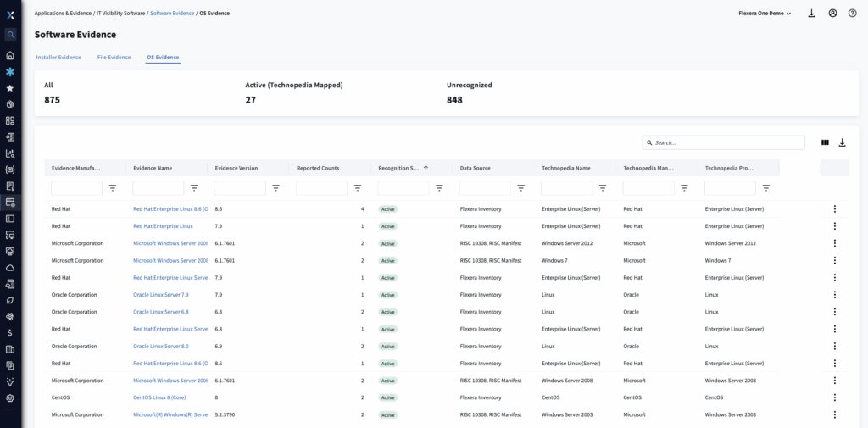Expand the Flexera One Demo dropdown
Viewport: 868px width, 428px height.
coord(765,14)
